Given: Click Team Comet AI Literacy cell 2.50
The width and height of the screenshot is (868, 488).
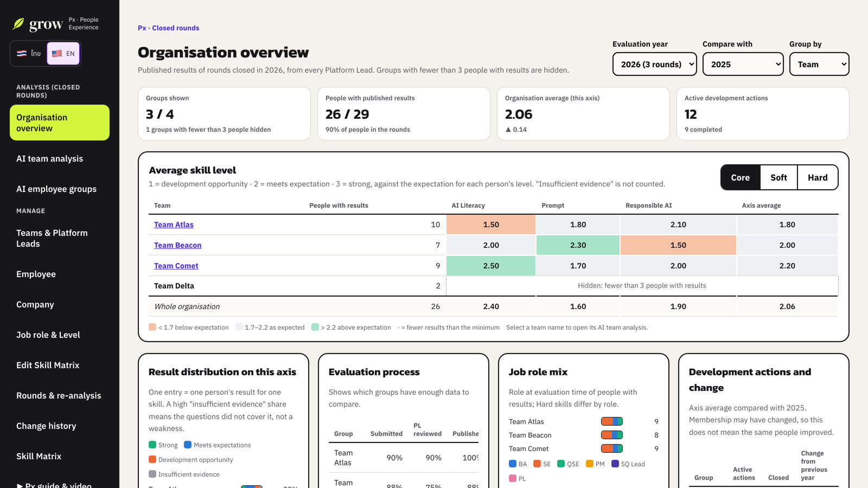Looking at the screenshot, I should coord(491,266).
